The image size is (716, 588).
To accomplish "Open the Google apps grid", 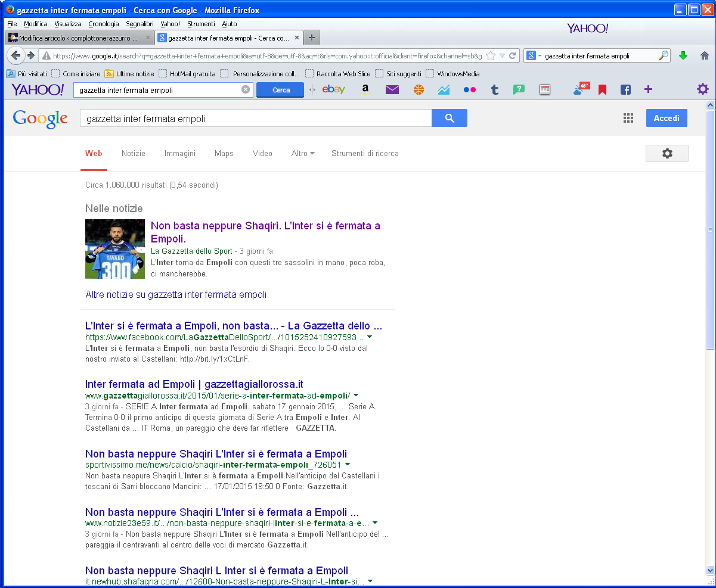I will tap(628, 118).
